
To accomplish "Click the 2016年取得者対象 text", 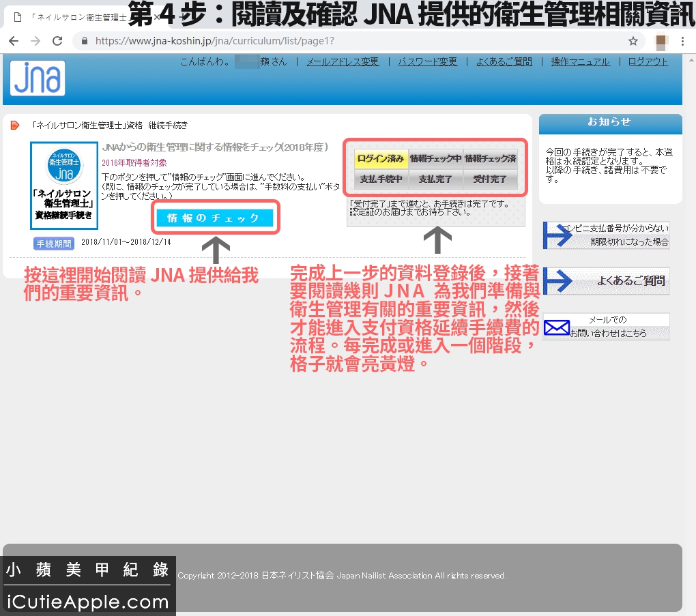I will click(134, 163).
